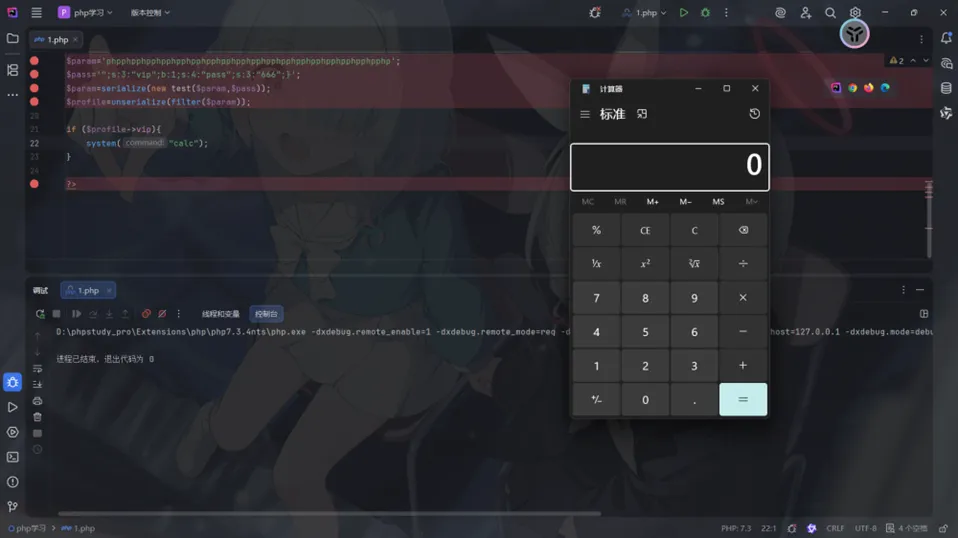Click the Debug bug tool window icon
This screenshot has height=538, width=958.
click(12, 382)
